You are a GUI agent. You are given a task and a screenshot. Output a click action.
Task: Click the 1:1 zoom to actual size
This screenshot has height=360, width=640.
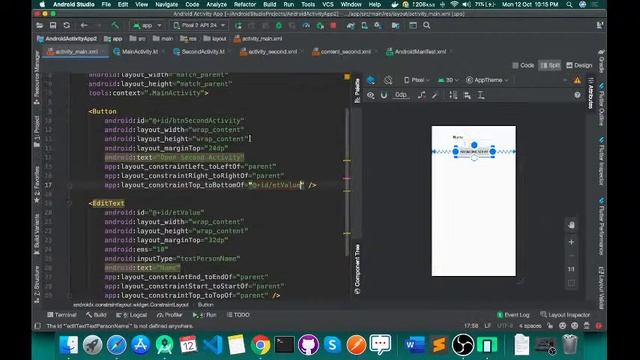coord(571,269)
